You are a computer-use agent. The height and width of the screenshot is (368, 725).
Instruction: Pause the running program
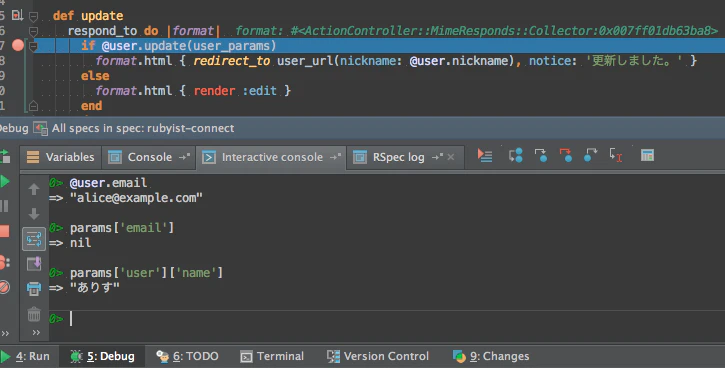coord(4,206)
